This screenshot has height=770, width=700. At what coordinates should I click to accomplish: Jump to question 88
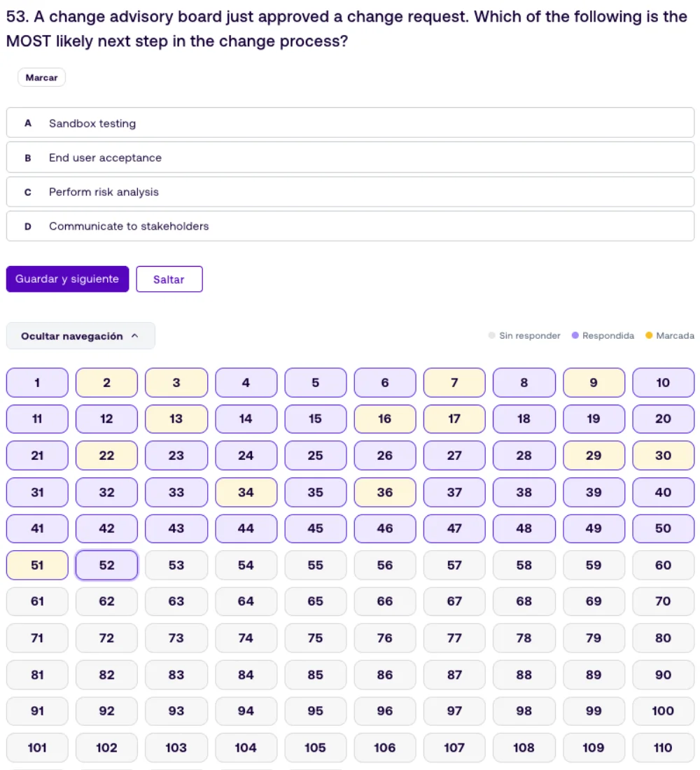[524, 675]
